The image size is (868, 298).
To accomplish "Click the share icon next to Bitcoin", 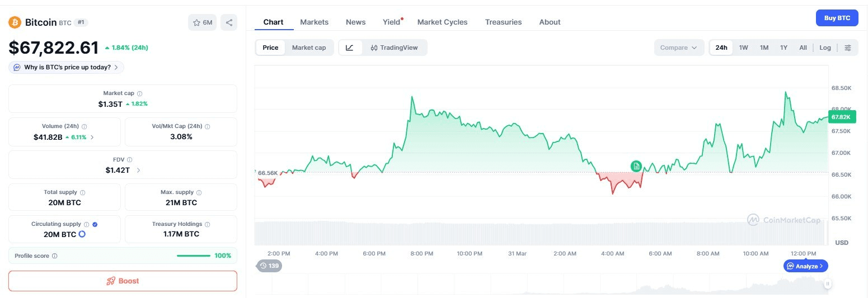I will [229, 22].
